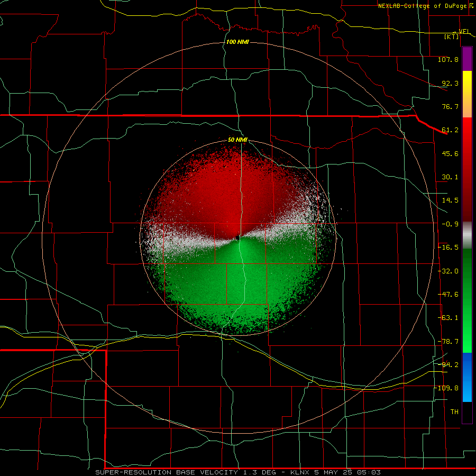The image size is (476, 476).
Task: Click the gray segment of the color scale
Action: click(467, 235)
